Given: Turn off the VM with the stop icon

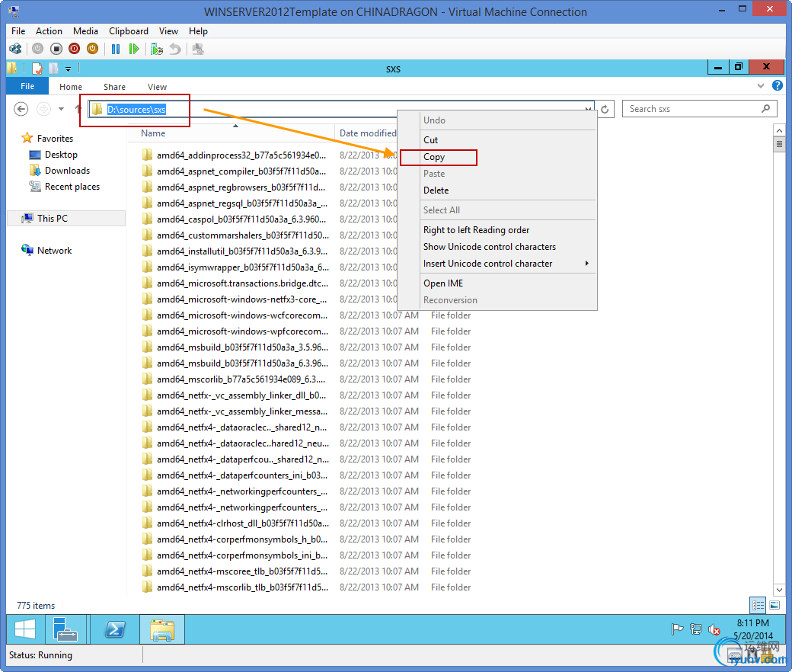Looking at the screenshot, I should (x=56, y=49).
